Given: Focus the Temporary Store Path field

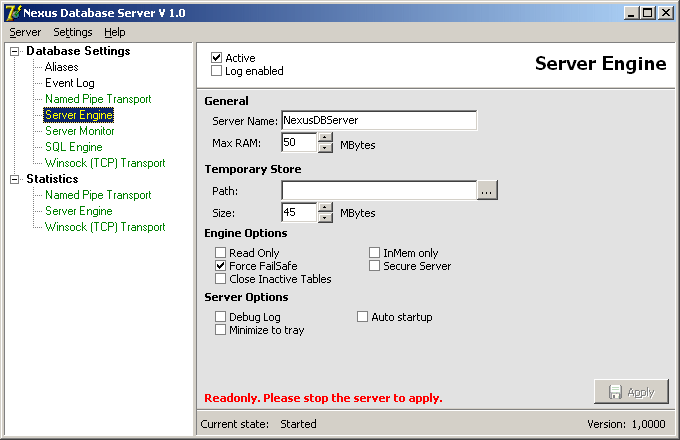Looking at the screenshot, I should click(379, 190).
